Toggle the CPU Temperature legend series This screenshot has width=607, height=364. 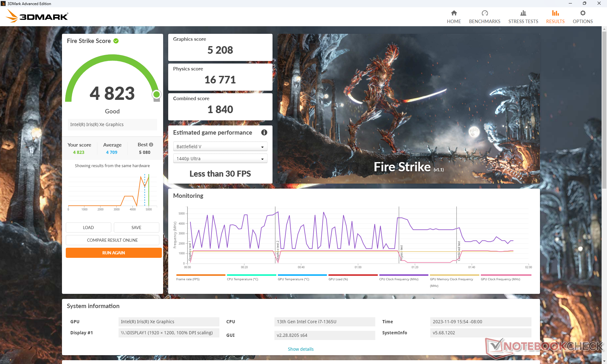[242, 279]
